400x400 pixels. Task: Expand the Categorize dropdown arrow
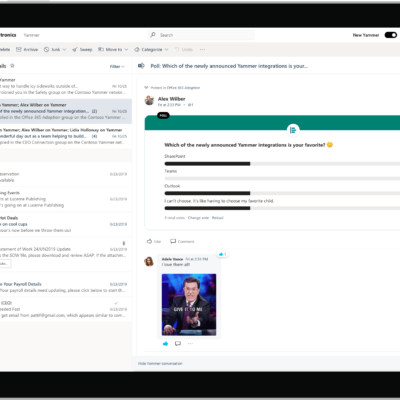(x=166, y=50)
